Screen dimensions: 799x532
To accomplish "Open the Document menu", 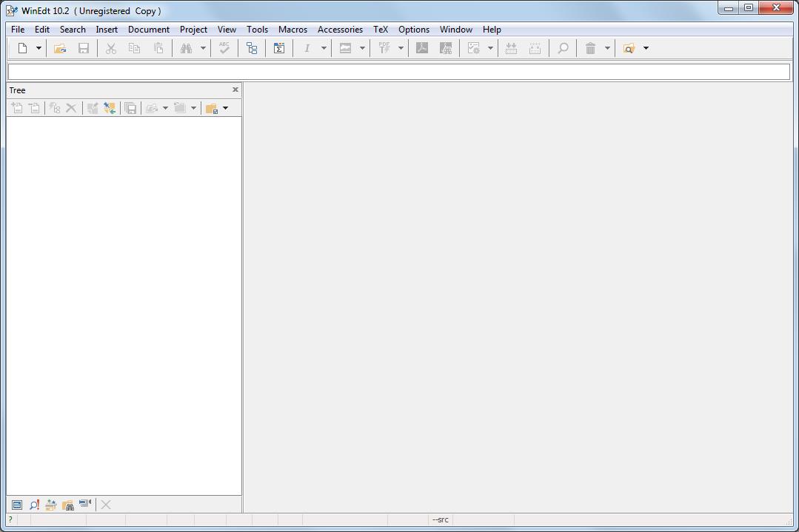I will pyautogui.click(x=149, y=30).
